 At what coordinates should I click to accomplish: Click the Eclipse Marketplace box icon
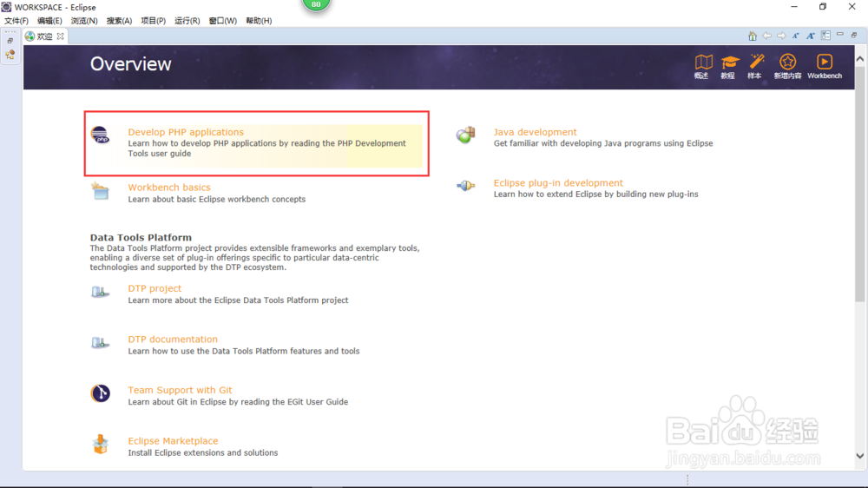point(100,445)
